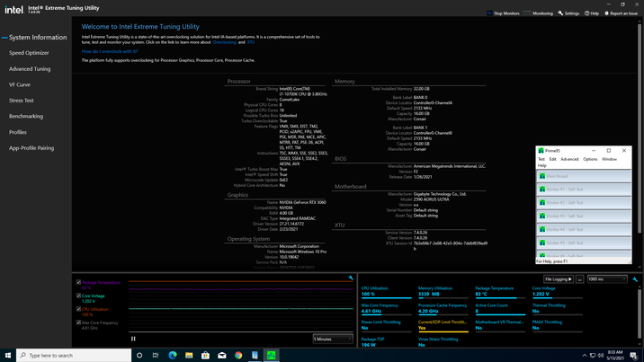
Task: Click Report an Issue
Action: click(x=621, y=13)
